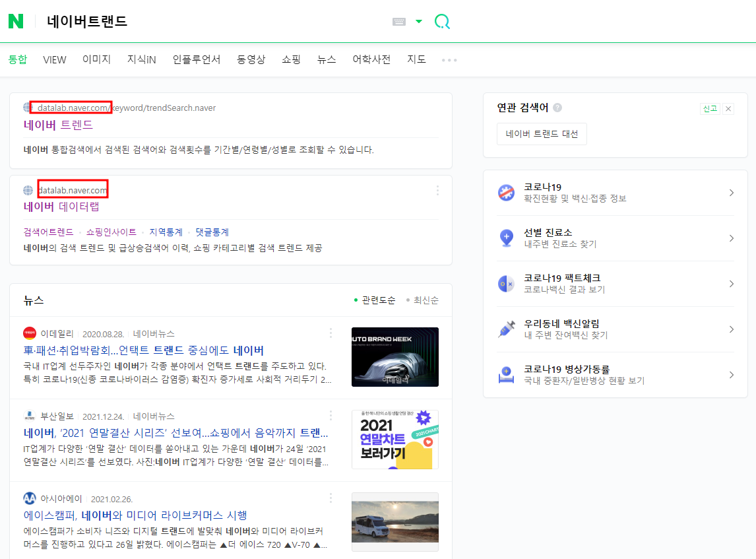
Task: Open the 네이버 데이터랩 result title
Action: pyautogui.click(x=61, y=207)
